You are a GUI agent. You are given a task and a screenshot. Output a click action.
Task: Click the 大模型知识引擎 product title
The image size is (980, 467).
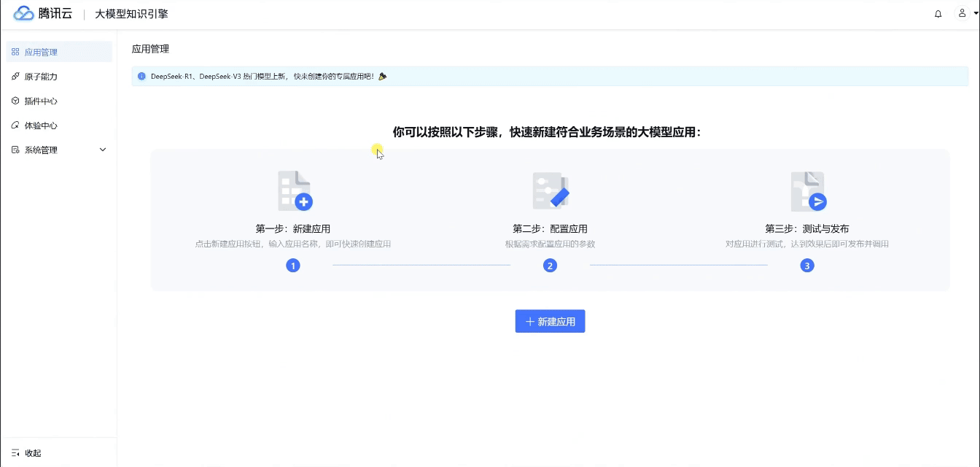point(131,14)
